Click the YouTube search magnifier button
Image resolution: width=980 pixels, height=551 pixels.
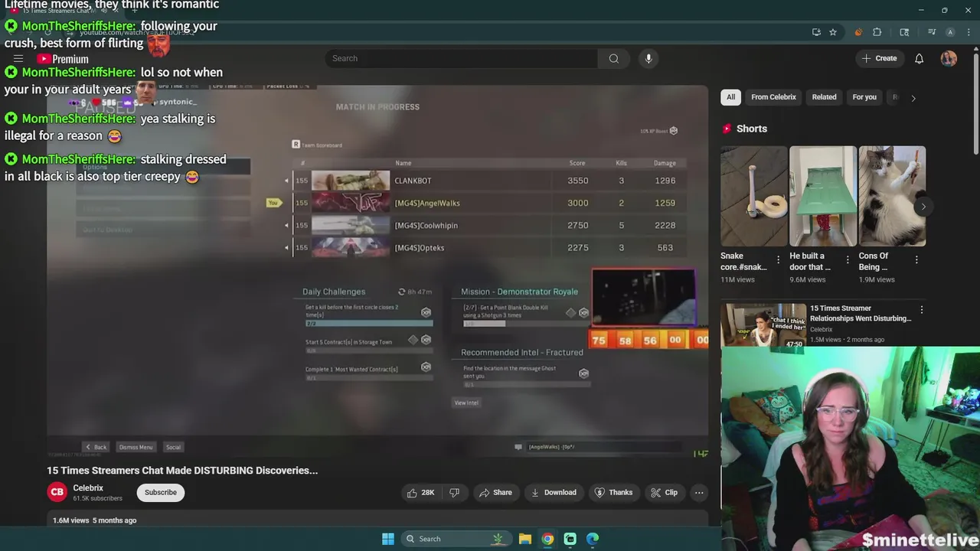[x=614, y=58]
